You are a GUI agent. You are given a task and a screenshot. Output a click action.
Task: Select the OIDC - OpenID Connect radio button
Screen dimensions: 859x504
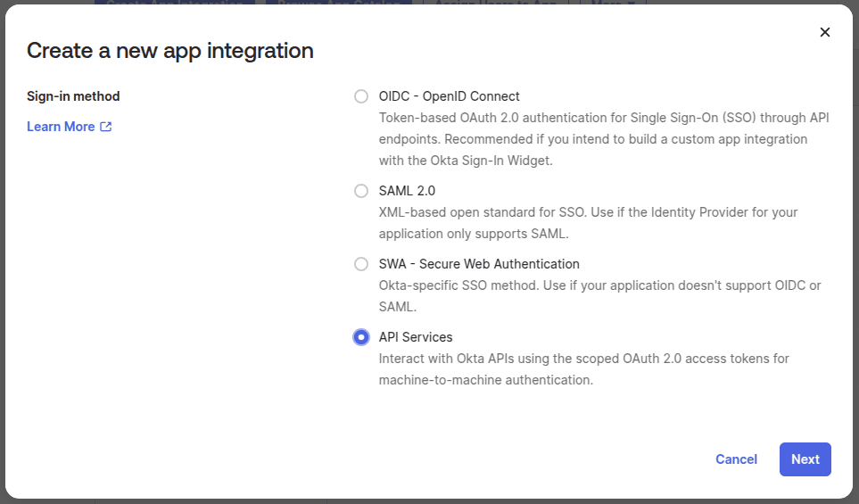(x=360, y=96)
